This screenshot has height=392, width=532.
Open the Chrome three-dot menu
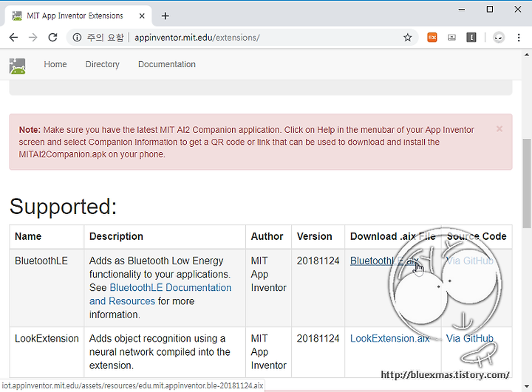pyautogui.click(x=519, y=38)
